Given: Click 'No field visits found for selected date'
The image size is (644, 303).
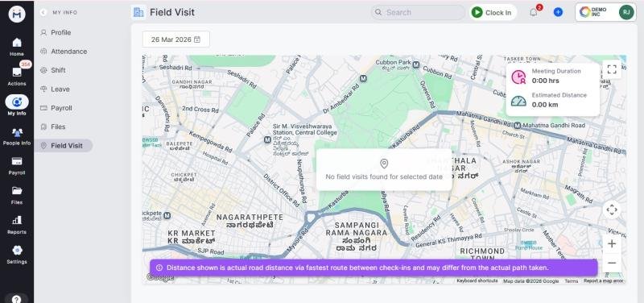Looking at the screenshot, I should click(x=384, y=176).
